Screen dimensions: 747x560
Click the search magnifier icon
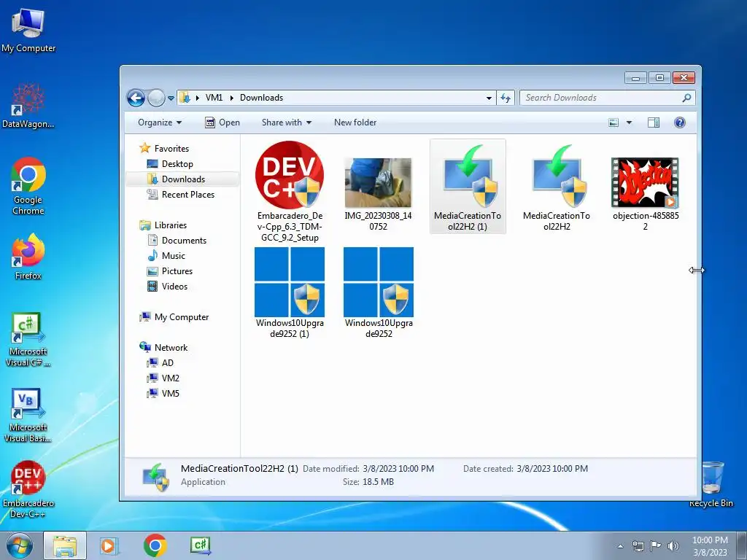686,98
